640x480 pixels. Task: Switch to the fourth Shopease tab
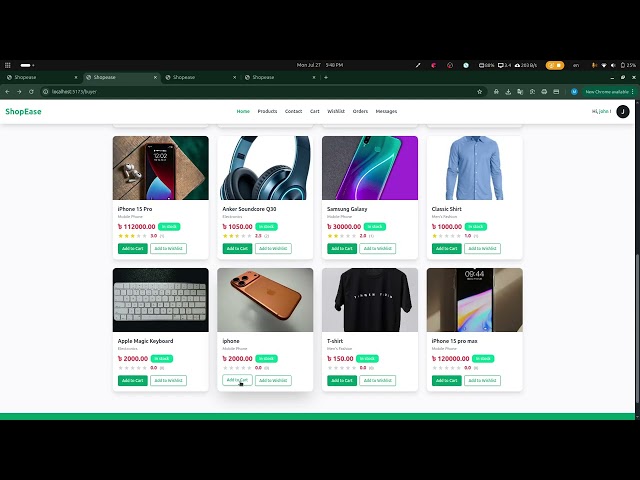[x=279, y=77]
